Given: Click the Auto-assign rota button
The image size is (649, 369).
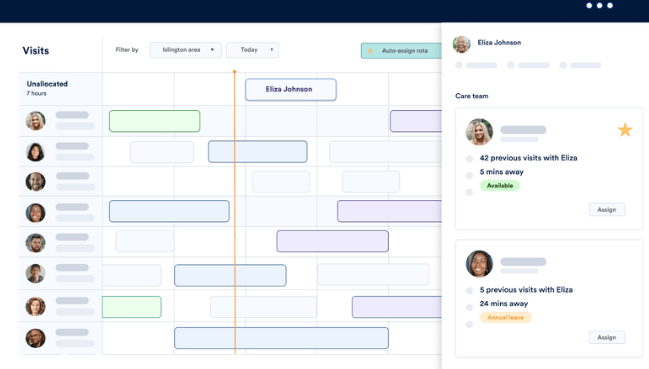Looking at the screenshot, I should point(401,50).
